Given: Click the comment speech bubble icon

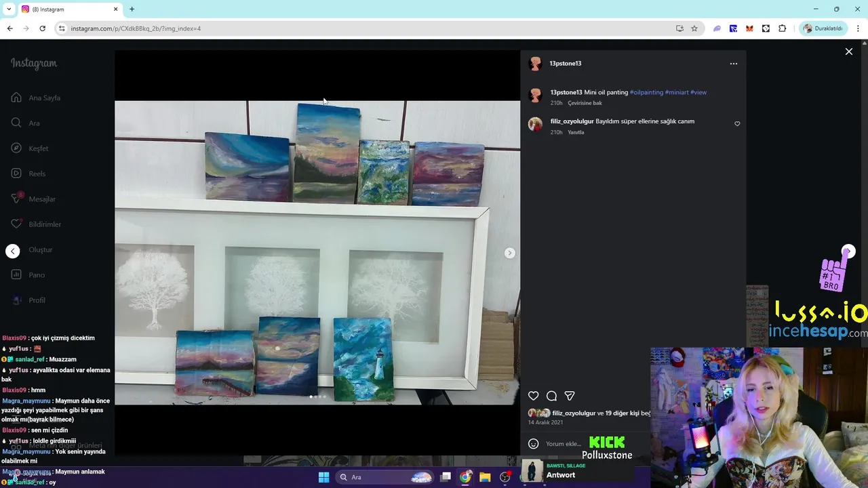Looking at the screenshot, I should point(551,396).
